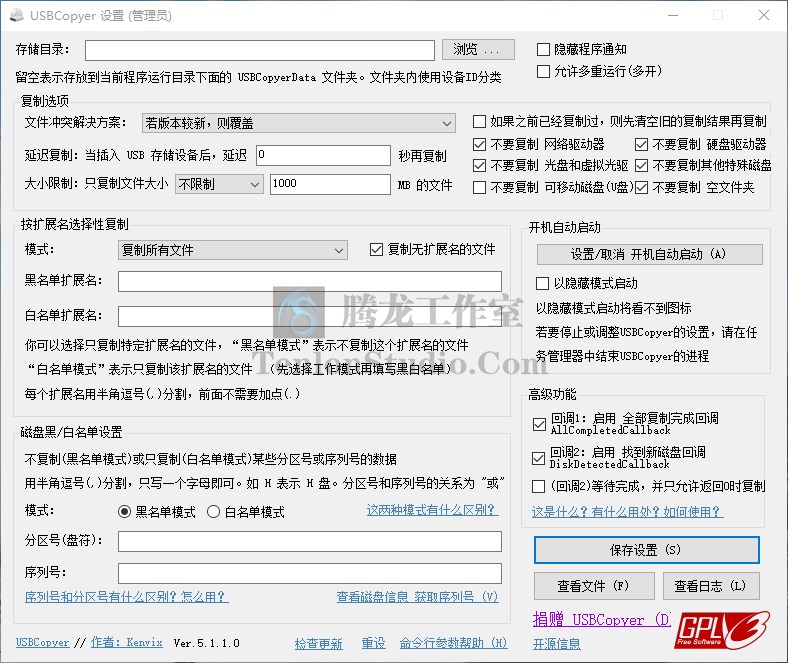
Task: Click 查看日志 (L) button
Action: point(711,586)
